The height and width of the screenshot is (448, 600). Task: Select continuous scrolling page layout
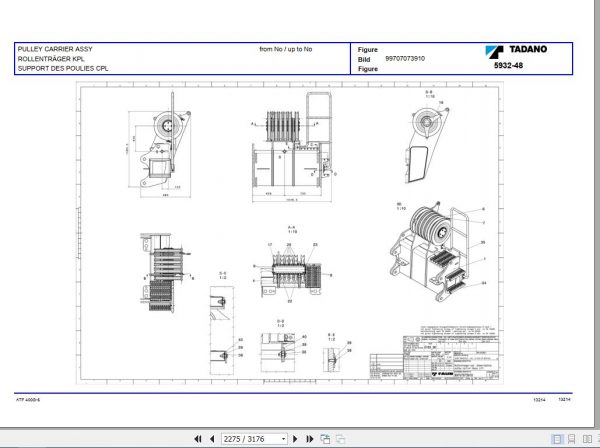pyautogui.click(x=572, y=439)
